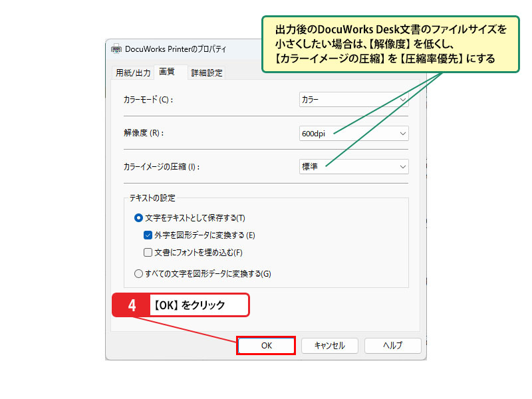Click the DocuWorks Printer title bar icon
The width and height of the screenshot is (532, 399).
tap(116, 49)
